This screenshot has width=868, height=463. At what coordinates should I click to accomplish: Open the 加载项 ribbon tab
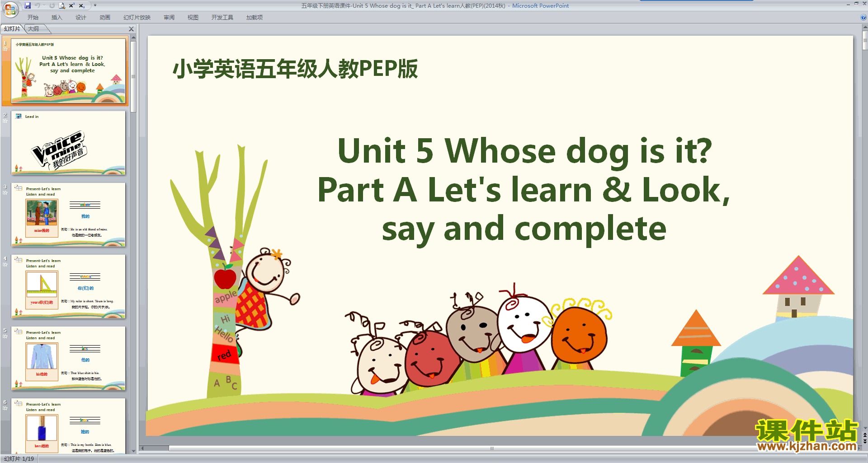click(255, 18)
